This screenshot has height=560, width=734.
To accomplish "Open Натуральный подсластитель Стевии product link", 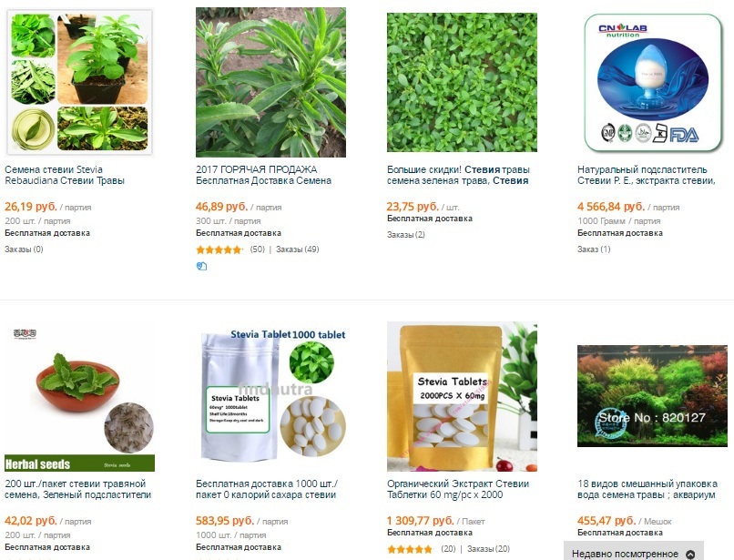I will click(x=647, y=175).
